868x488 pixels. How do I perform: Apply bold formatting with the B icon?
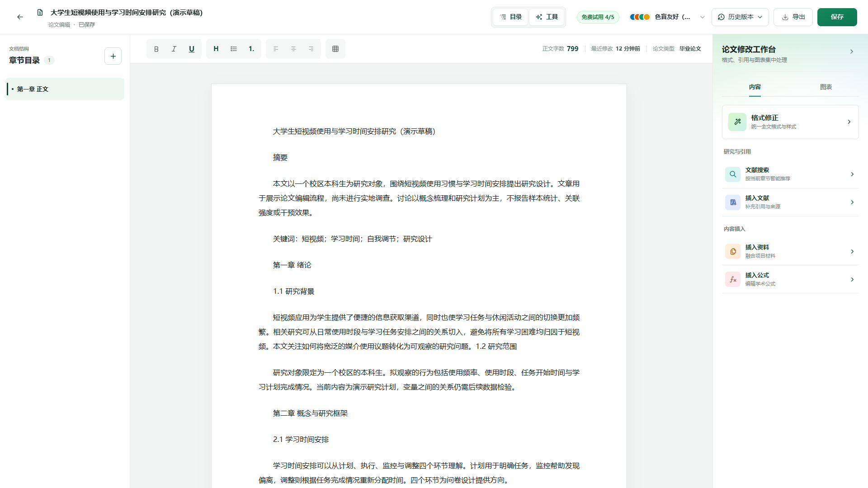coord(156,49)
